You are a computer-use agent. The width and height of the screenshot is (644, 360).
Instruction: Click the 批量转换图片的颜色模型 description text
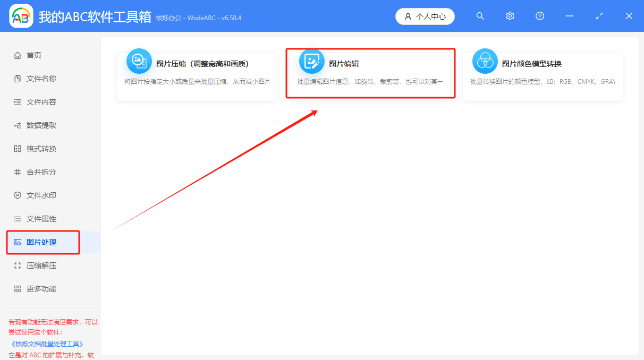(543, 82)
